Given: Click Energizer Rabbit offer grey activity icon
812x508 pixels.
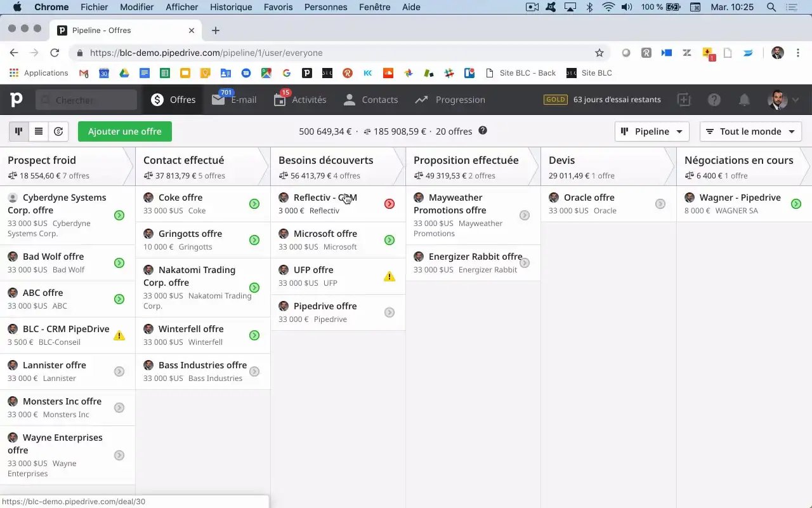Looking at the screenshot, I should click(x=525, y=263).
